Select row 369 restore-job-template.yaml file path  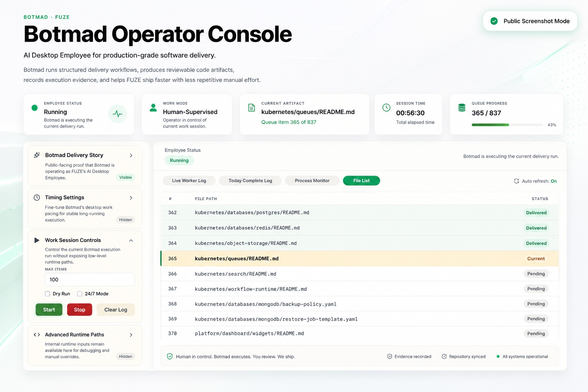pyautogui.click(x=276, y=319)
